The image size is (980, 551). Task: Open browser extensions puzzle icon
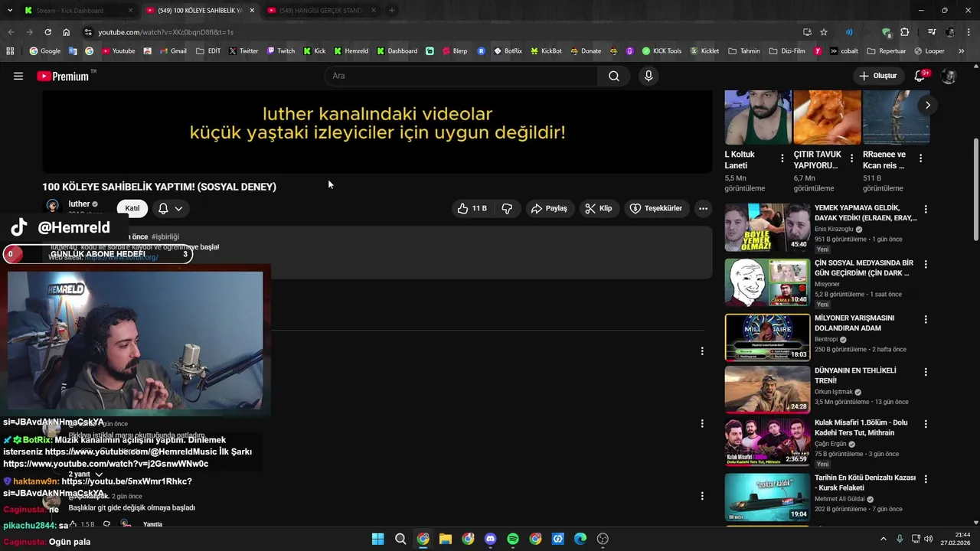point(905,32)
